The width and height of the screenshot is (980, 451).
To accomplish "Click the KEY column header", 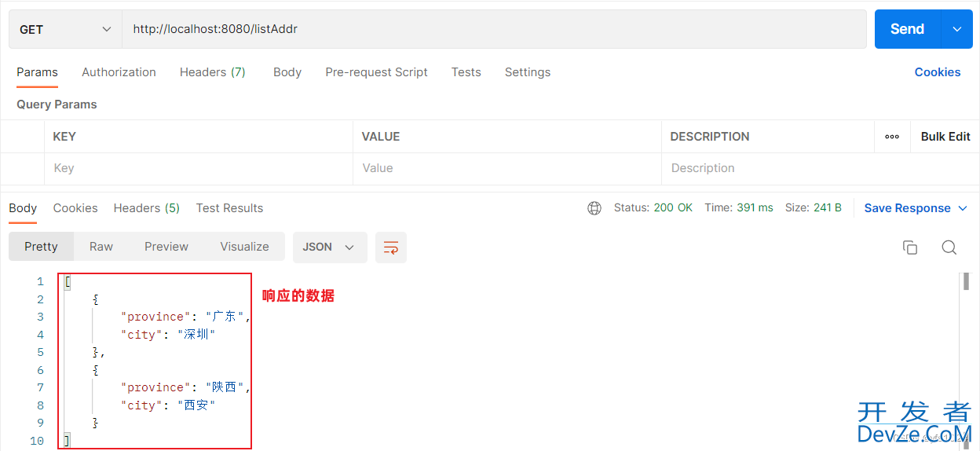I will click(64, 137).
